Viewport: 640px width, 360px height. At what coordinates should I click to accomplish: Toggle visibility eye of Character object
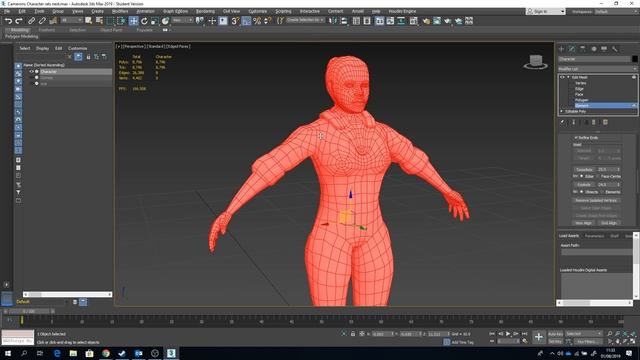pos(31,71)
